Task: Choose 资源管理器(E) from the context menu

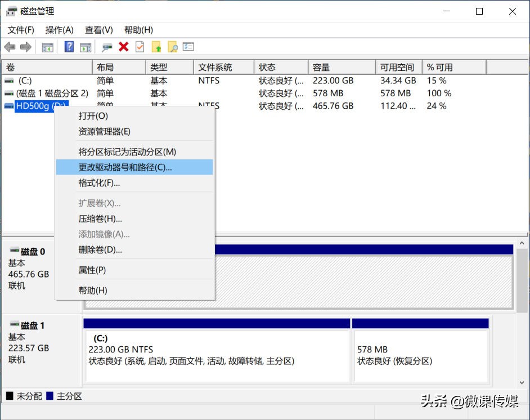Action: (134, 132)
